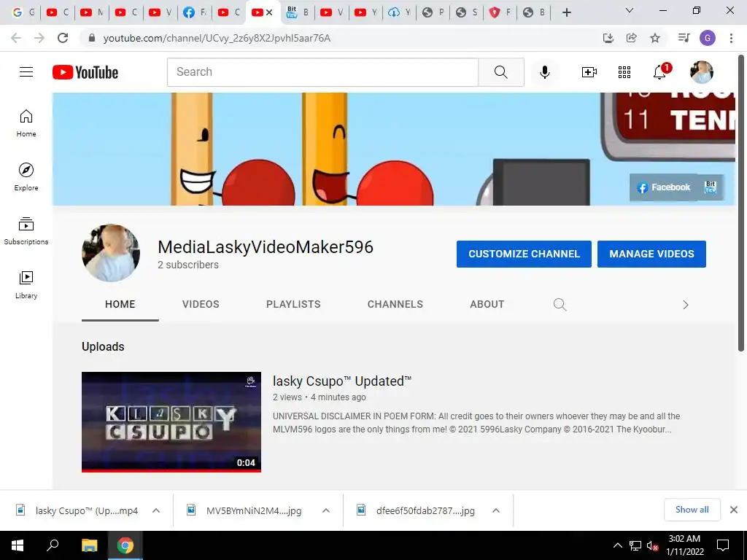This screenshot has width=747, height=560.
Task: Expand options for MV5BYmNiN2M4 jpg download
Action: (326, 510)
